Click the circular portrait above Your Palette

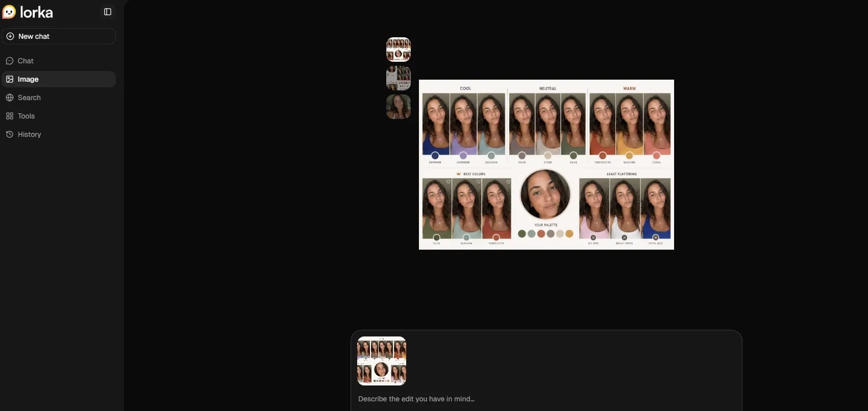tap(545, 195)
